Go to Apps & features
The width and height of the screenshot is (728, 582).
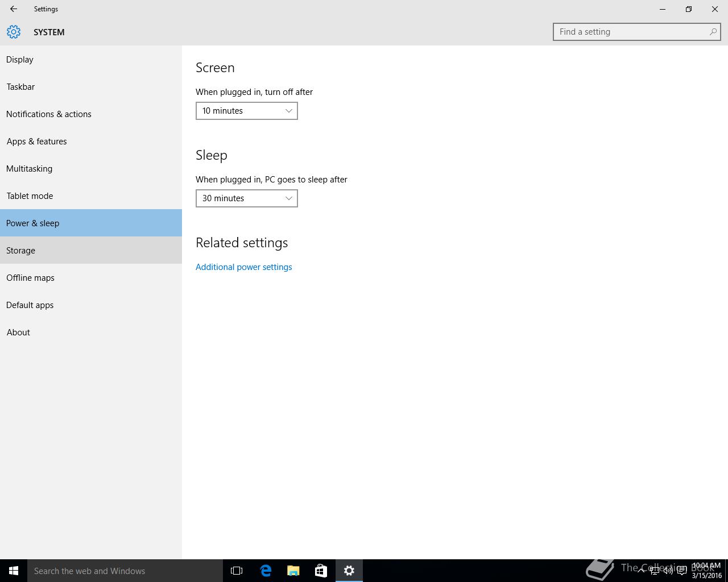pos(91,141)
